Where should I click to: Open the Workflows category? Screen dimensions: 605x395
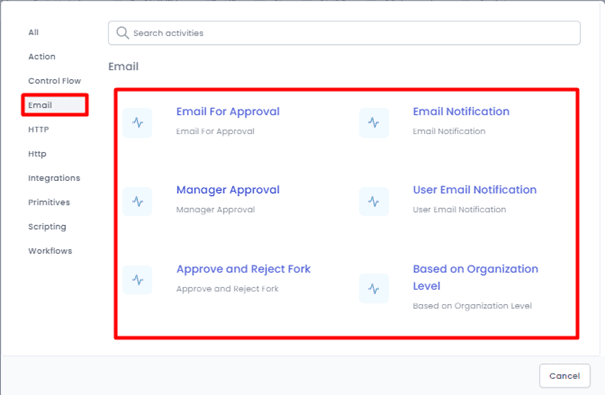click(50, 251)
